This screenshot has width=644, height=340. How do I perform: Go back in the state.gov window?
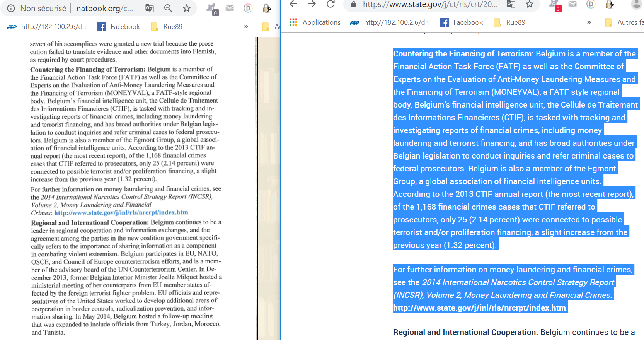click(293, 4)
